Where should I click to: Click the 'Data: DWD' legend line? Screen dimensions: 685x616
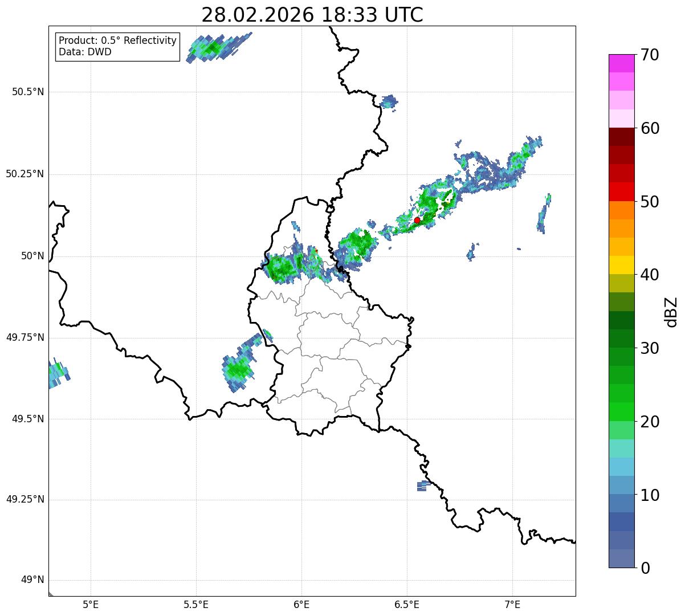coord(85,52)
